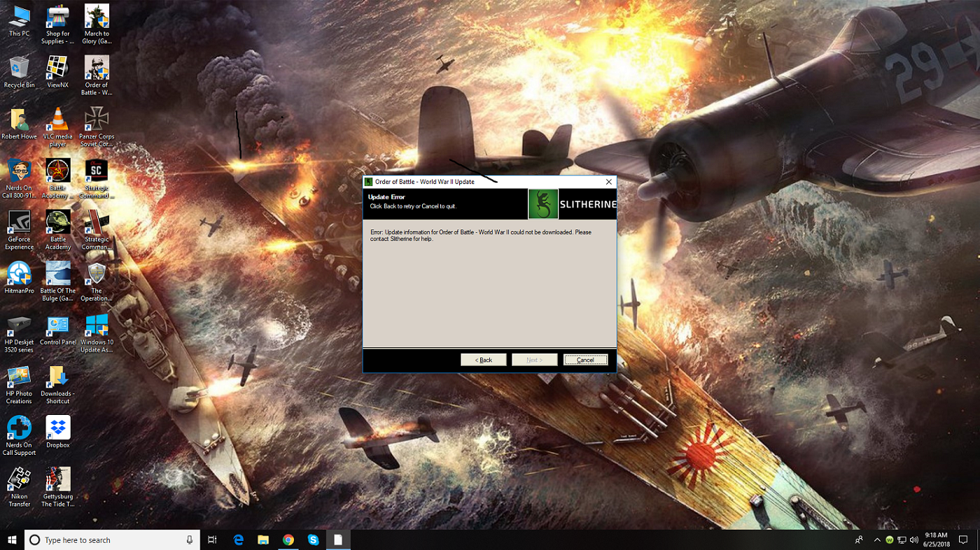Click the active updater taskbar button
This screenshot has height=550, width=980.
338,540
